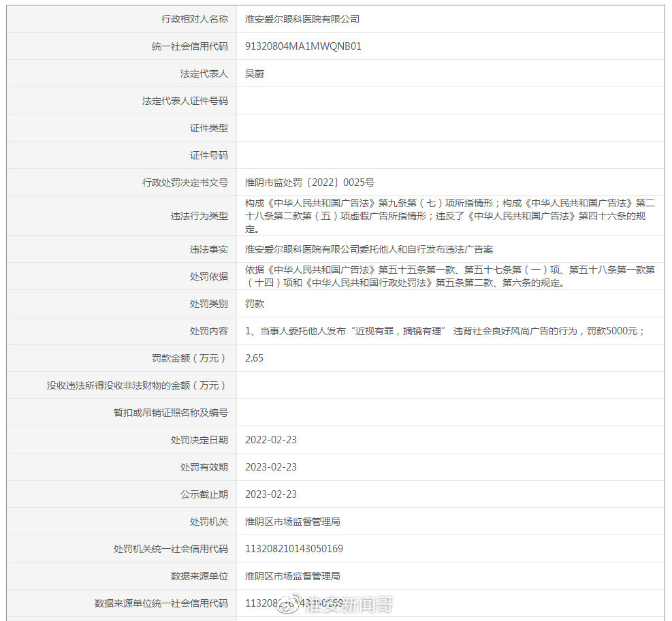Select 处罚机关 value 淮阴区市场监督管理局
This screenshot has width=672, height=621.
293,522
